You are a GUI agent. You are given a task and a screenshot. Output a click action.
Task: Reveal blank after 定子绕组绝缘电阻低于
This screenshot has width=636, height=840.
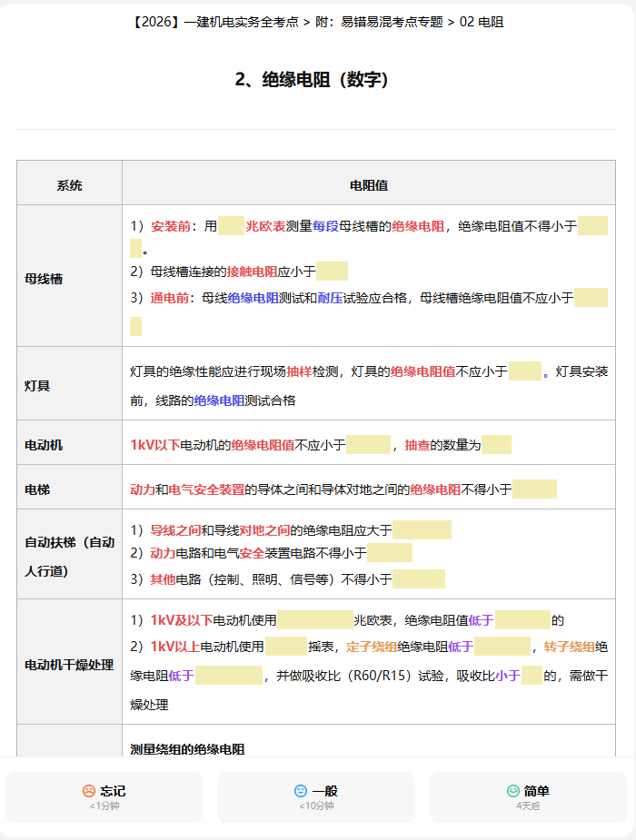point(502,646)
